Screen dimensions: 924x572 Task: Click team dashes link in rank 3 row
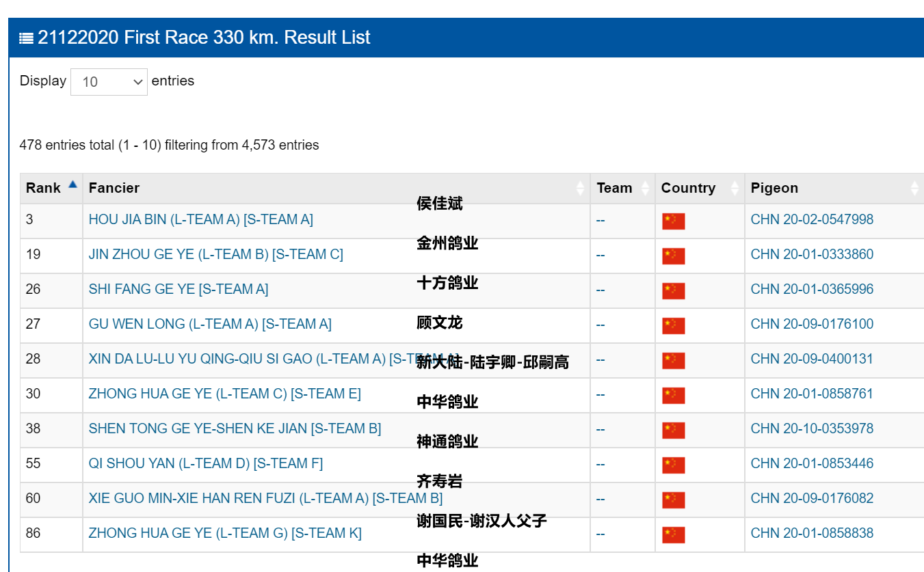[x=600, y=220]
